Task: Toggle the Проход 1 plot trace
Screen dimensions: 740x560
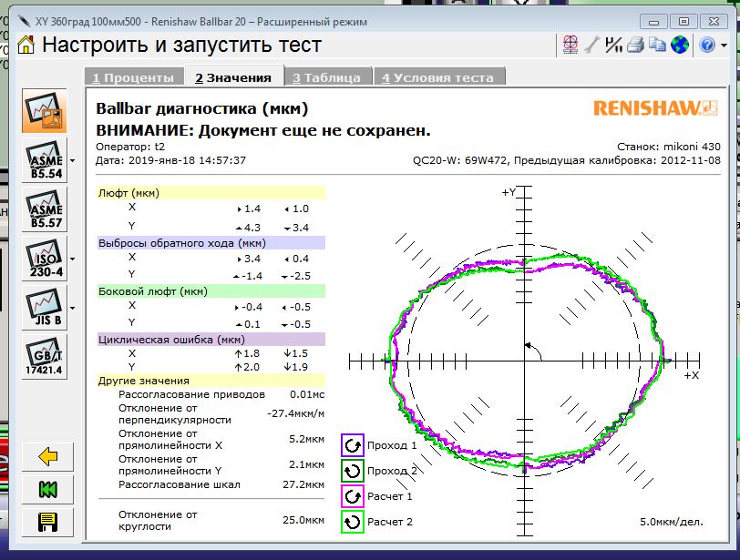Action: click(x=353, y=445)
